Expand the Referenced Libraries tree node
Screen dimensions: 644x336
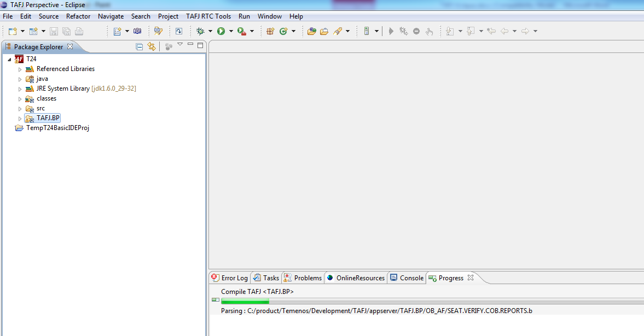click(20, 69)
